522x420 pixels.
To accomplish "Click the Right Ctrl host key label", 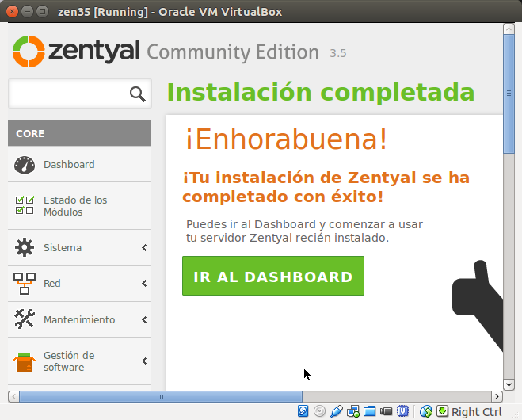I will [476, 412].
